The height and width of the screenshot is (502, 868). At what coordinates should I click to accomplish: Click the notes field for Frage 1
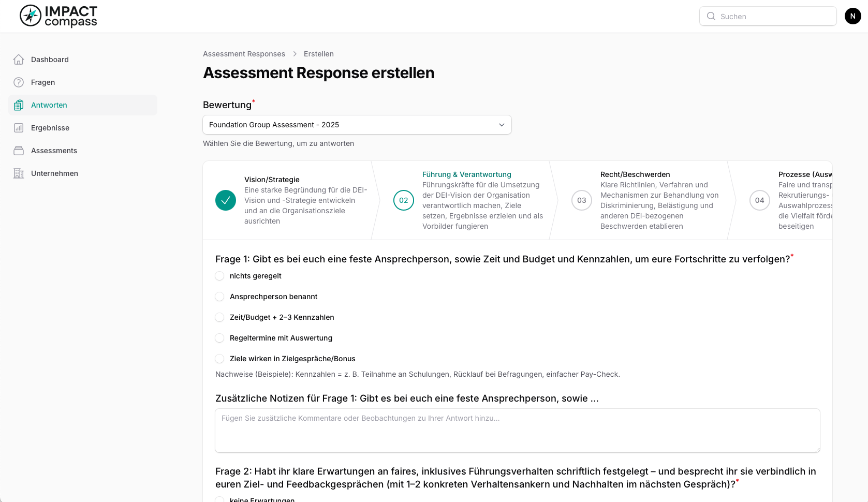click(x=517, y=430)
